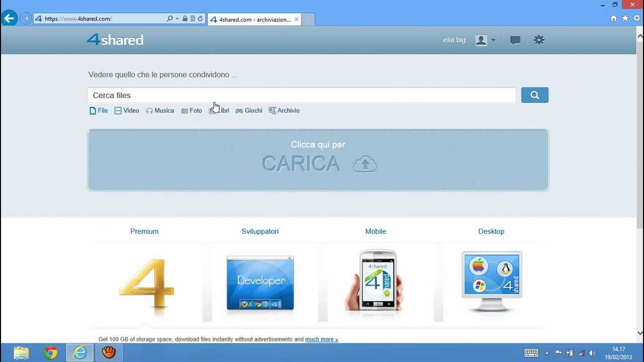Show hidden system tray icons
The height and width of the screenshot is (362, 644).
point(547,353)
